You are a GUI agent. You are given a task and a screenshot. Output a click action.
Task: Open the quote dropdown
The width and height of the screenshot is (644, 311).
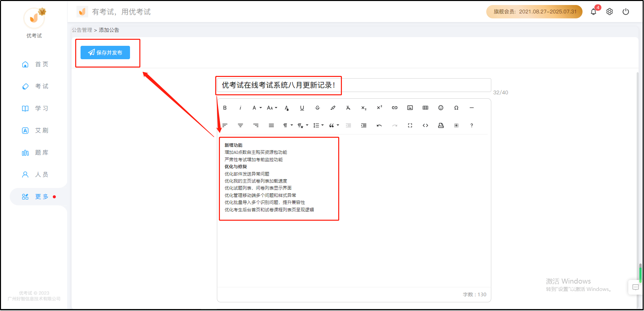point(334,125)
